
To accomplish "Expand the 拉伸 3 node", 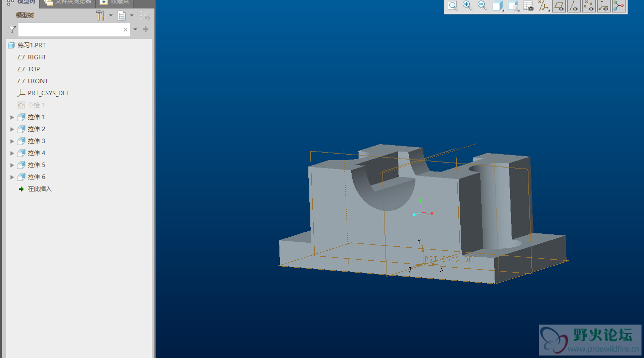I will tap(12, 141).
